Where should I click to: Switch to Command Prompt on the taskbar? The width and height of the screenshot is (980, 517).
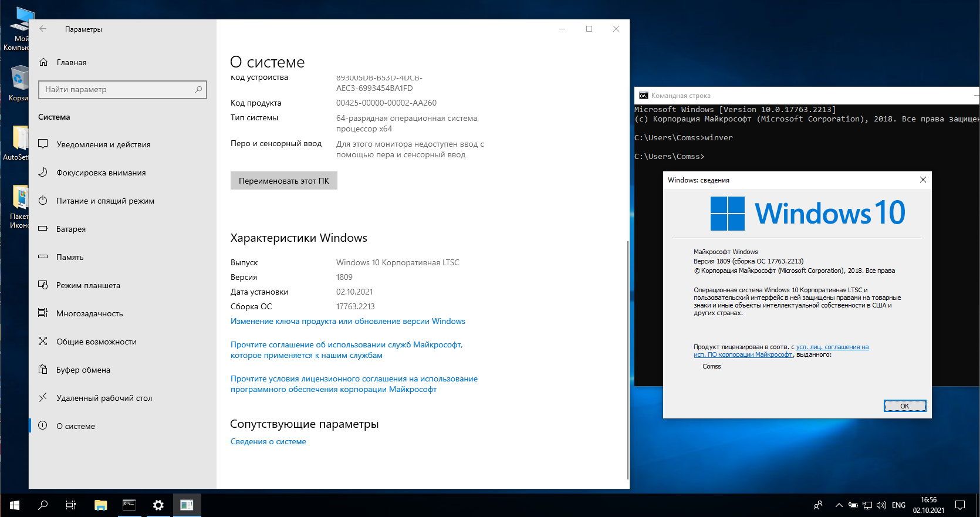click(129, 505)
